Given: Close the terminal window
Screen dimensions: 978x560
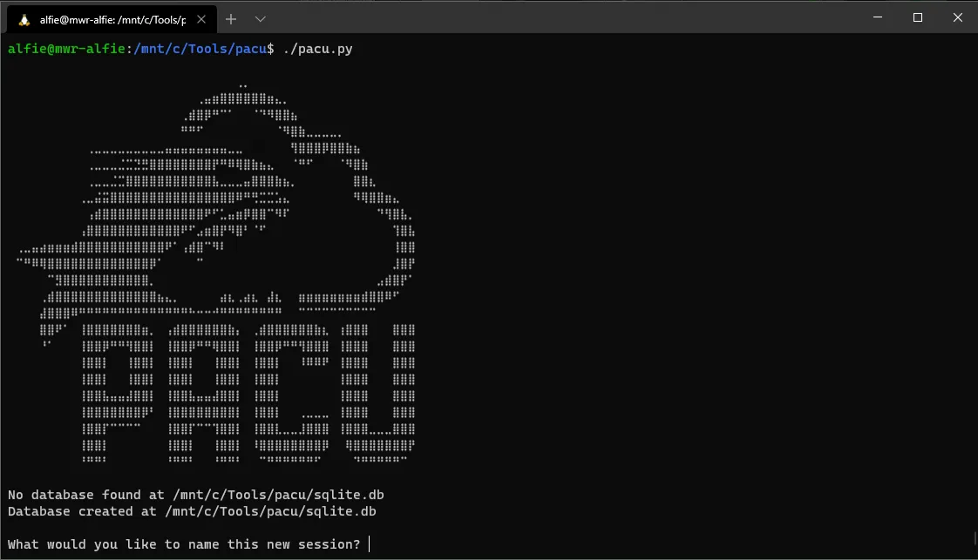Looking at the screenshot, I should tap(957, 17).
